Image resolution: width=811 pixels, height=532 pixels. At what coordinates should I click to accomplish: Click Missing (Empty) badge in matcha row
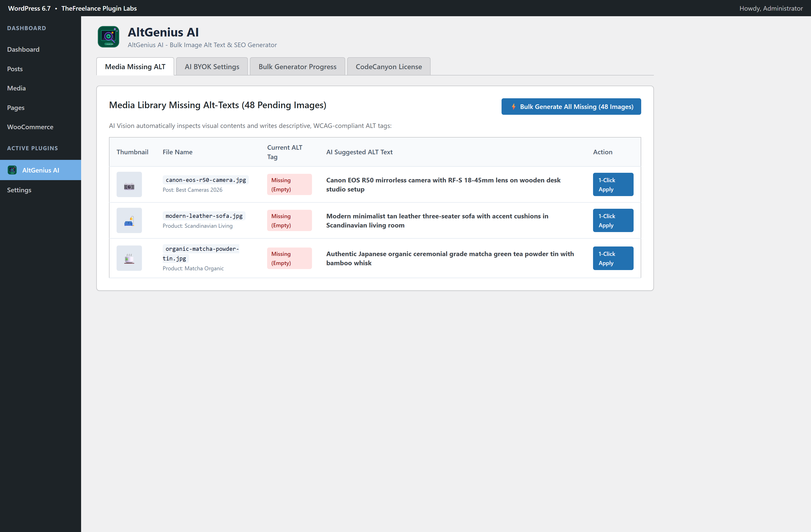tap(289, 258)
